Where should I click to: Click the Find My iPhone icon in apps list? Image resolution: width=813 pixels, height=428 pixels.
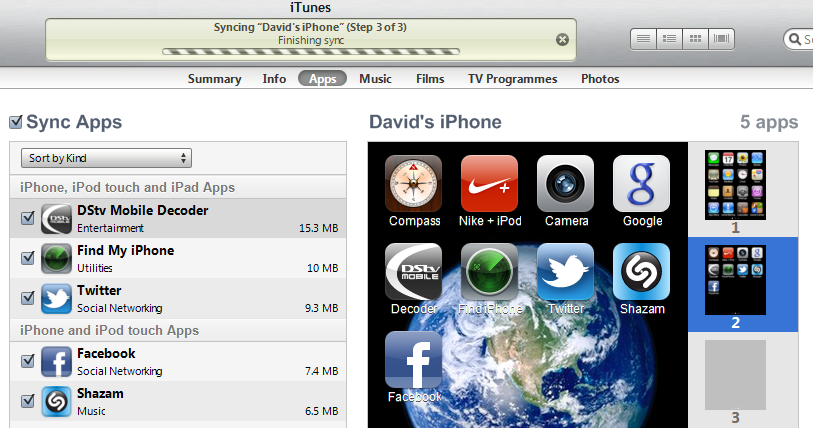(57, 258)
